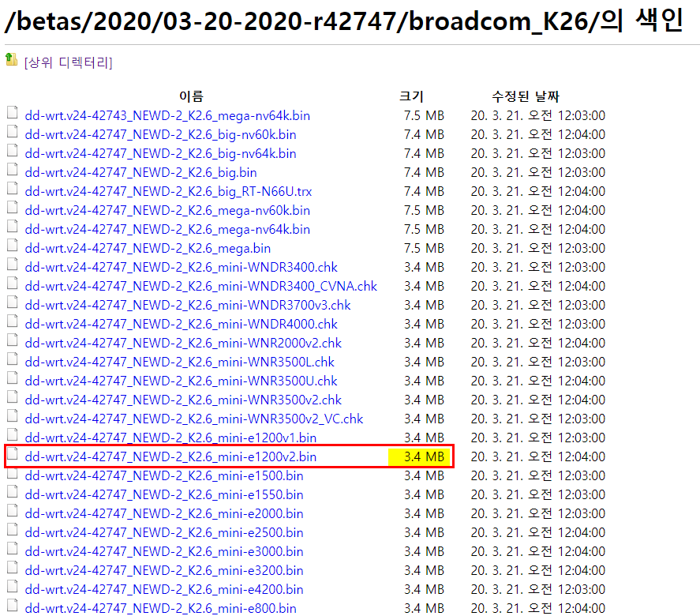This screenshot has height=616, width=700.
Task: Click file icon beside mini-e4200.bin
Action: point(13,587)
